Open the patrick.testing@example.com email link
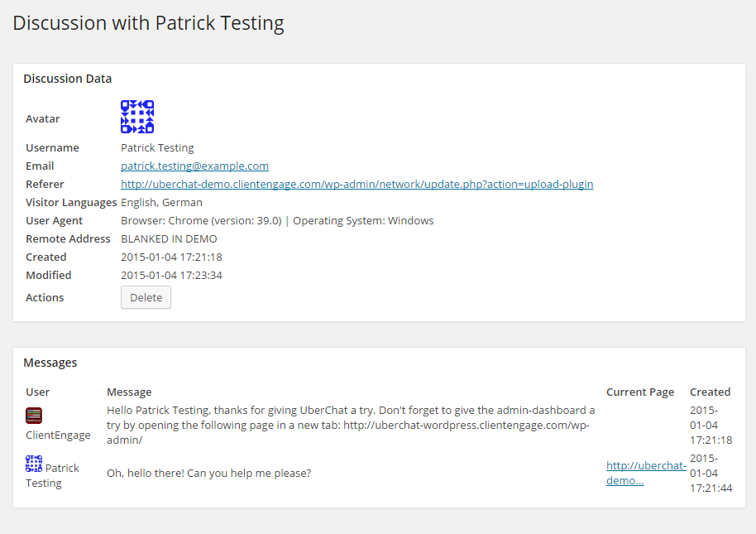756x534 pixels. click(194, 166)
